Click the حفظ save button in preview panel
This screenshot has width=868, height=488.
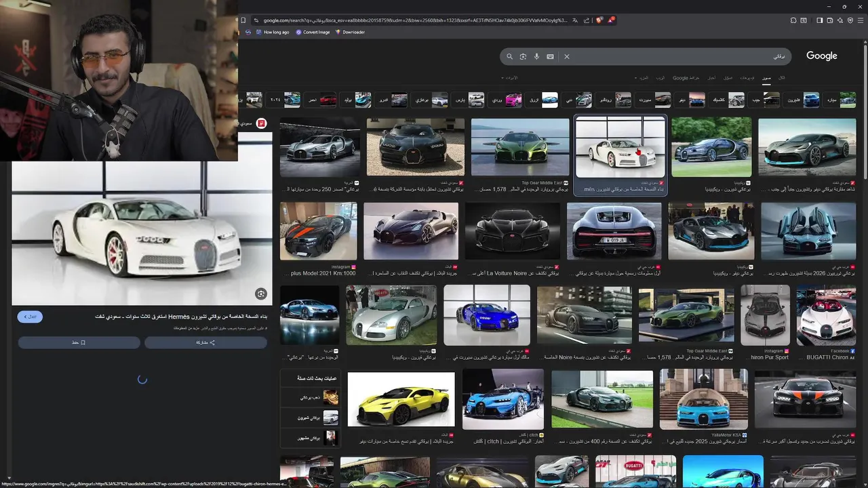click(79, 342)
